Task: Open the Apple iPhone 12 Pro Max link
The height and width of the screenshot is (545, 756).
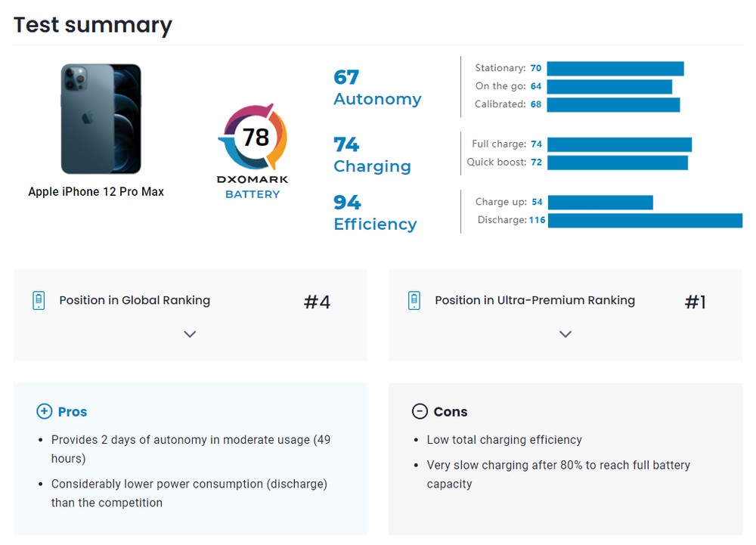Action: click(x=96, y=191)
